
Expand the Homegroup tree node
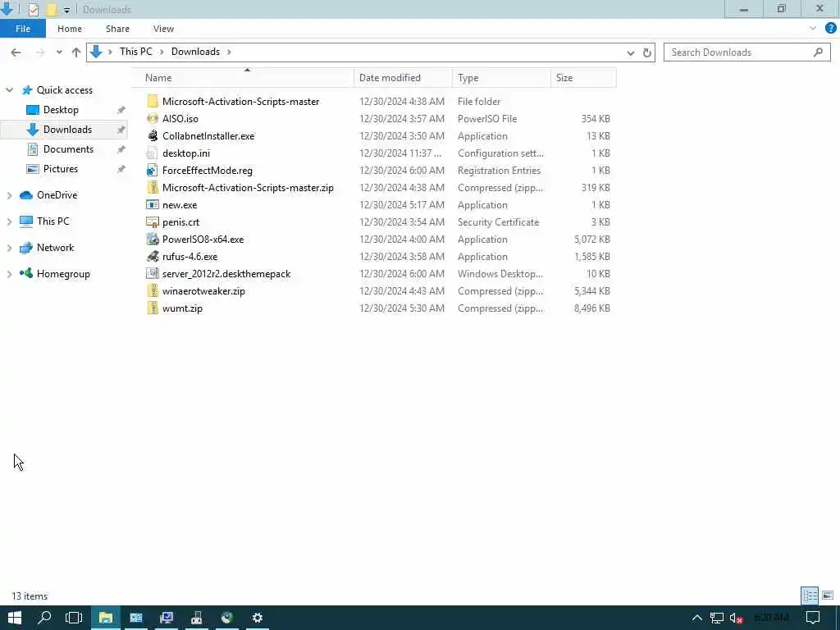click(x=10, y=274)
